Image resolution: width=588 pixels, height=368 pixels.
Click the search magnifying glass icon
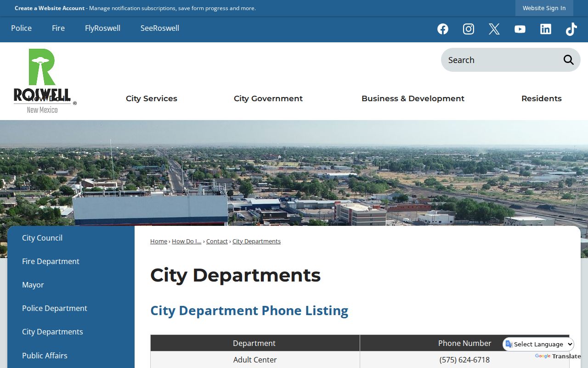click(569, 60)
